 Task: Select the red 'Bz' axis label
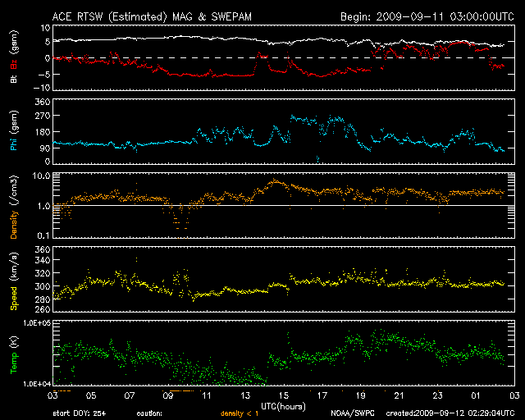tap(14, 64)
